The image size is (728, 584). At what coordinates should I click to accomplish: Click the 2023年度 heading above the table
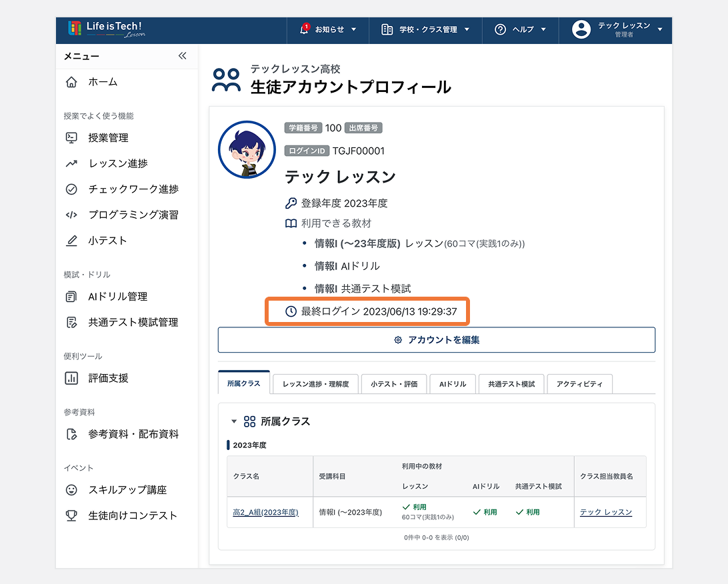coord(250,445)
